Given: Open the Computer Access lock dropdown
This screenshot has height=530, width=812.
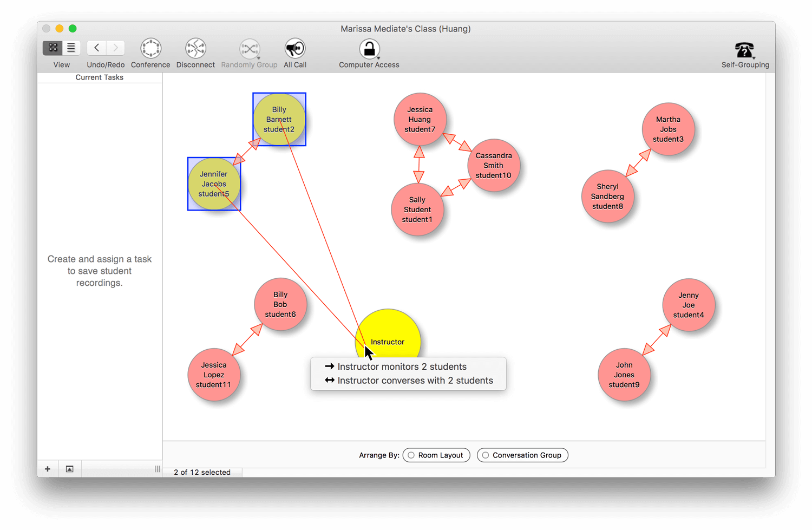Looking at the screenshot, I should pyautogui.click(x=369, y=49).
